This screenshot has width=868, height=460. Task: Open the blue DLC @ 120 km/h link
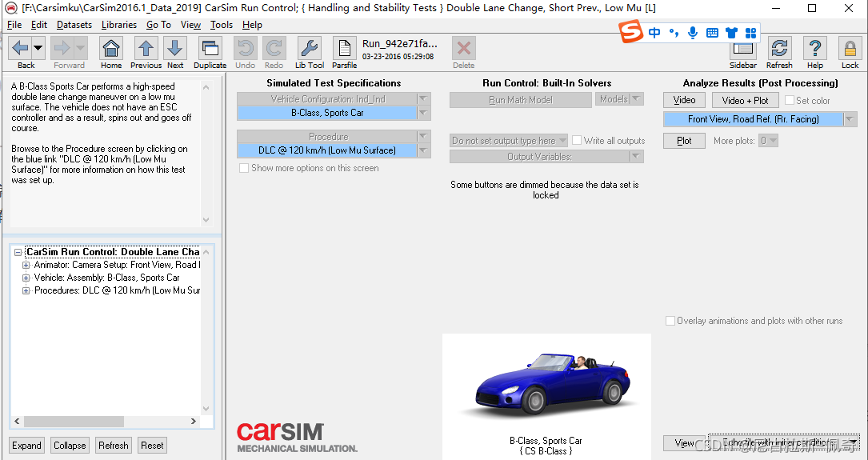pyautogui.click(x=326, y=150)
